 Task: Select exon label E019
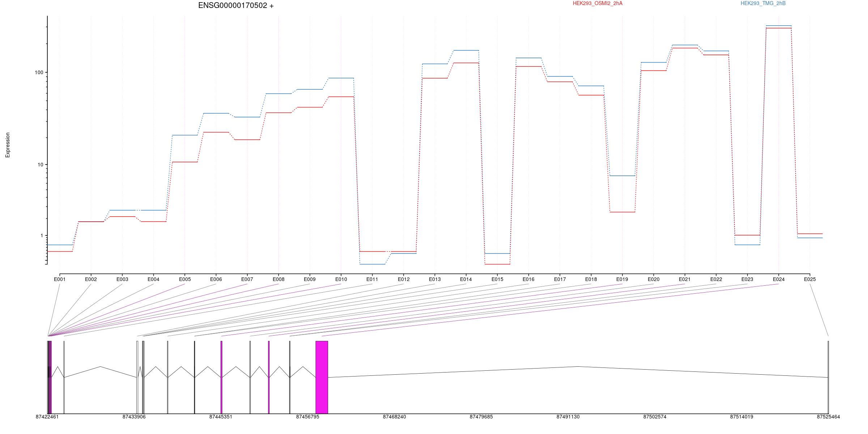point(622,279)
